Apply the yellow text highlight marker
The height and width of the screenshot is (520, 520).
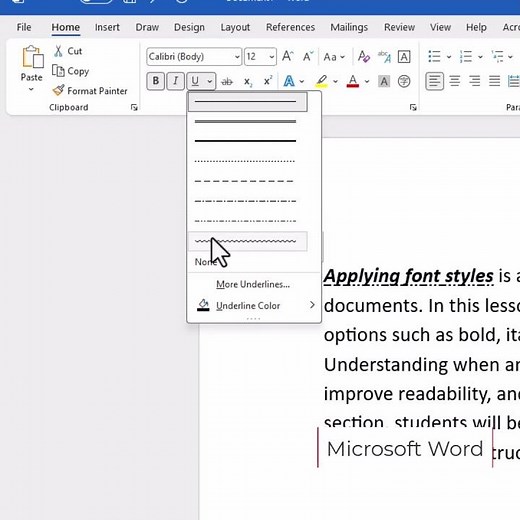(322, 81)
